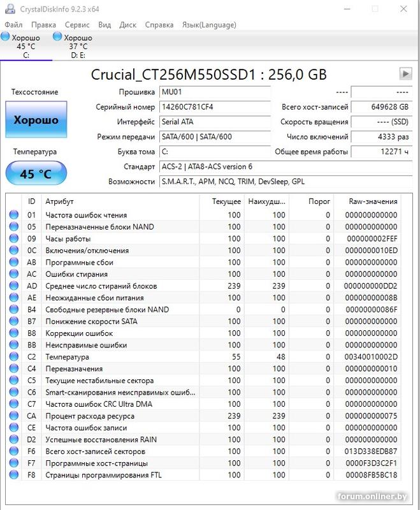420x510 pixels.
Task: Click status circle for C2 Температура
Action: click(x=14, y=356)
